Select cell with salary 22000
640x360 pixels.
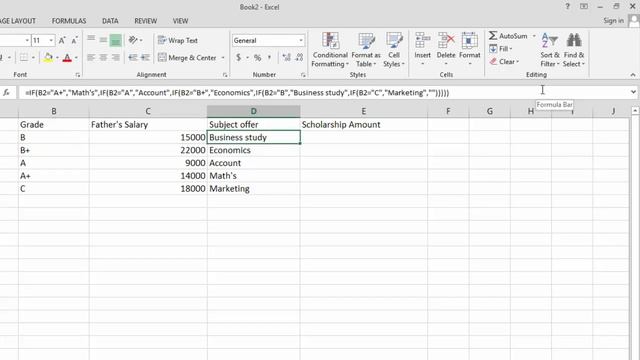pyautogui.click(x=148, y=150)
